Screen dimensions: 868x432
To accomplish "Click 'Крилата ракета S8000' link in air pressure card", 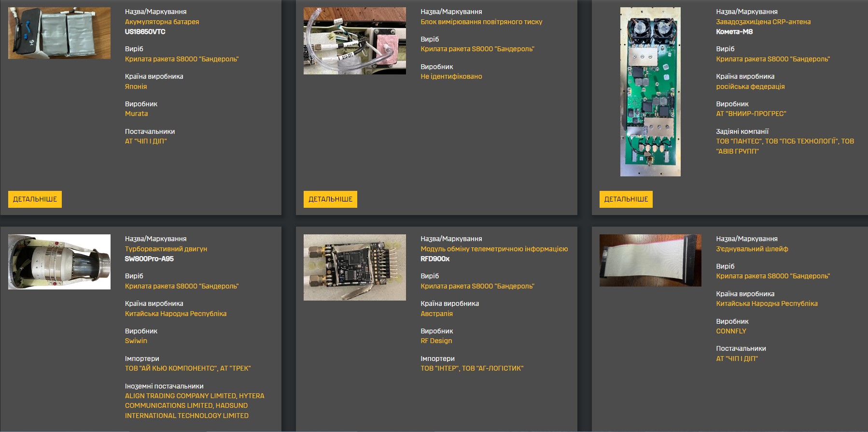I will pos(477,49).
